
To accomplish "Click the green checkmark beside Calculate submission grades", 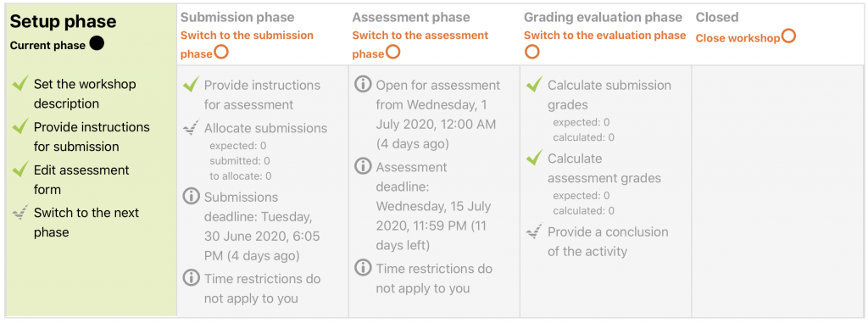I will pyautogui.click(x=534, y=85).
